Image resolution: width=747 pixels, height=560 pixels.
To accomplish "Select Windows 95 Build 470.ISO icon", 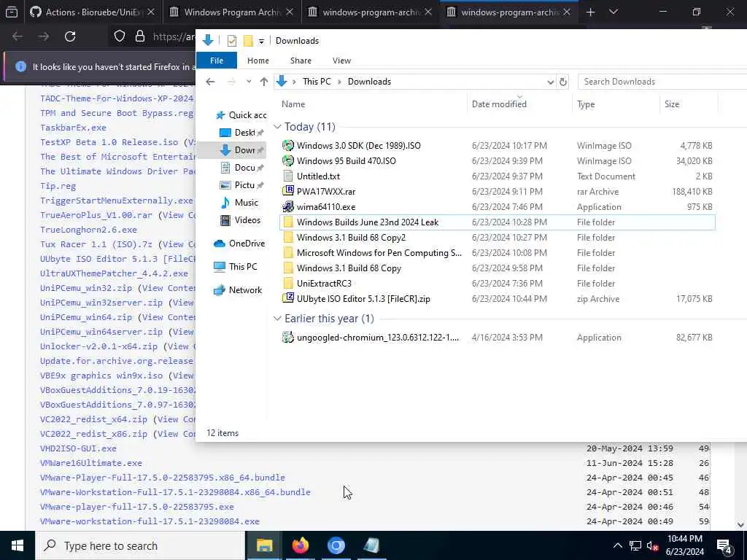I will click(x=287, y=161).
